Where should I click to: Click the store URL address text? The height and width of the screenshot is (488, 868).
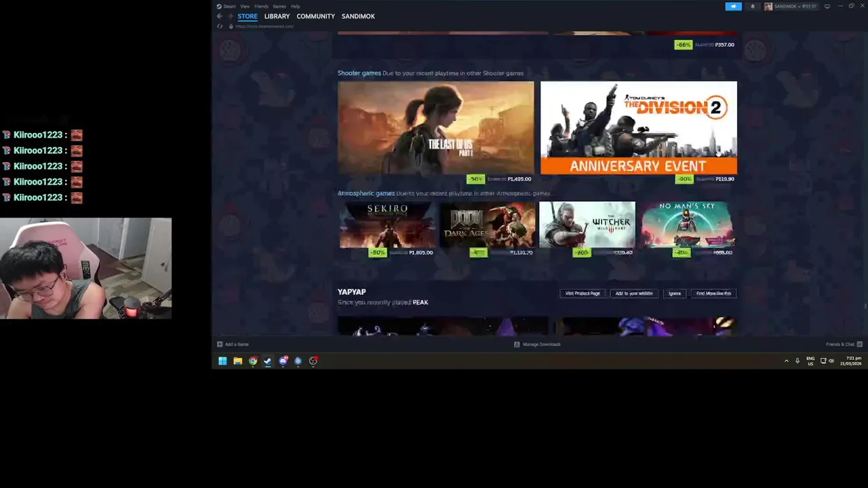tap(264, 26)
